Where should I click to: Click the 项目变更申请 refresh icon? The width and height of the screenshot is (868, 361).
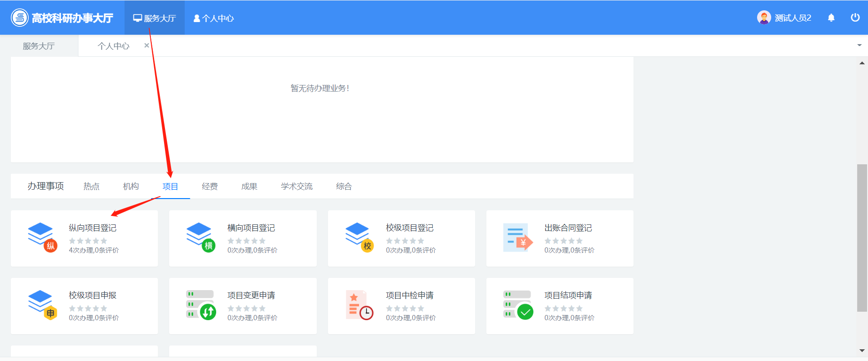point(208,311)
